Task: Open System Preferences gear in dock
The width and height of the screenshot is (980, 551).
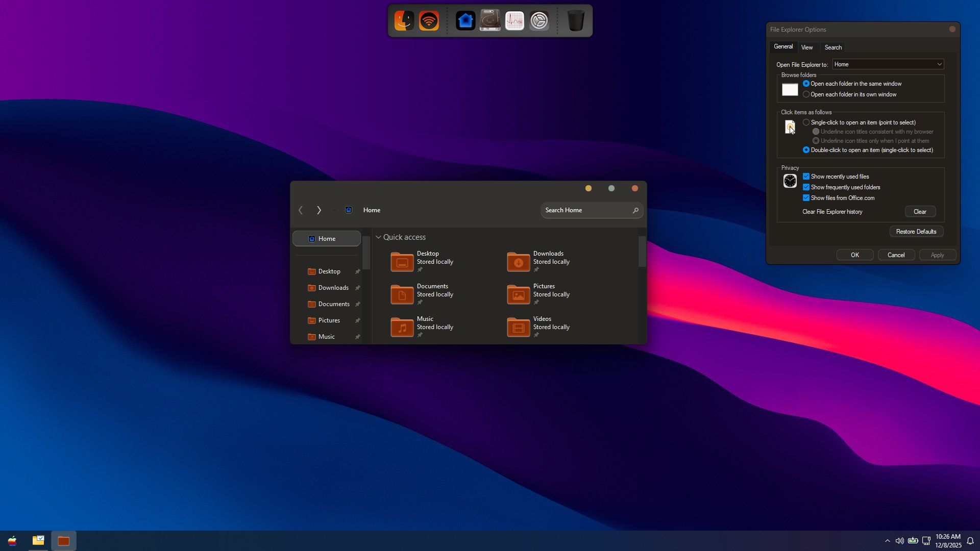Action: point(539,21)
